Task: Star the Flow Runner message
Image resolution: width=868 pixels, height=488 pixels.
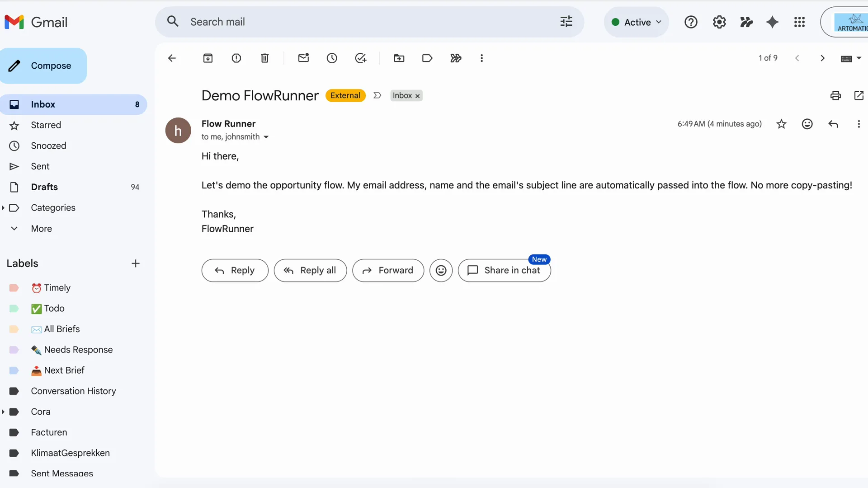Action: (782, 124)
